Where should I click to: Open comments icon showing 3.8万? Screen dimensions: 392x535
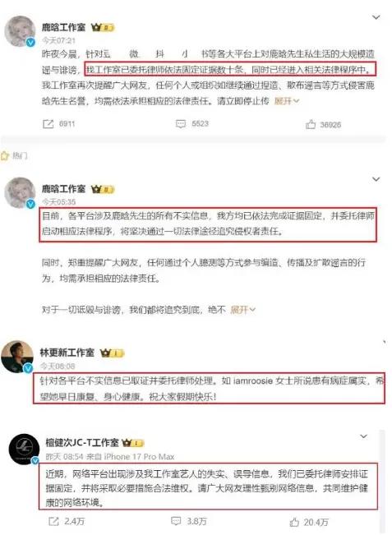176,521
